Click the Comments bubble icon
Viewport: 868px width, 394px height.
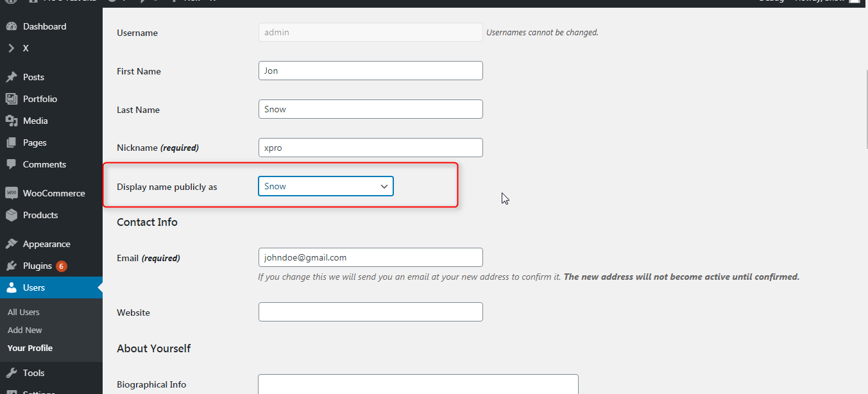tap(11, 164)
